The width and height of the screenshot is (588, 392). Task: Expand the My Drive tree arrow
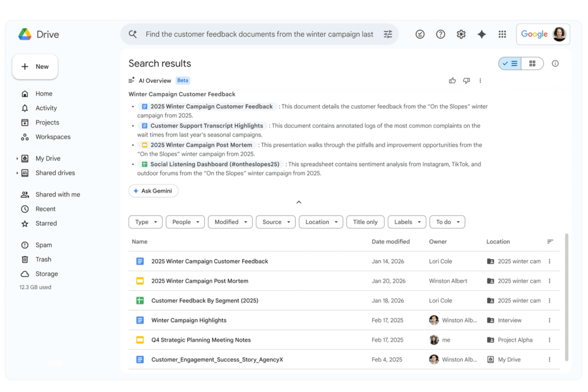pyautogui.click(x=17, y=159)
